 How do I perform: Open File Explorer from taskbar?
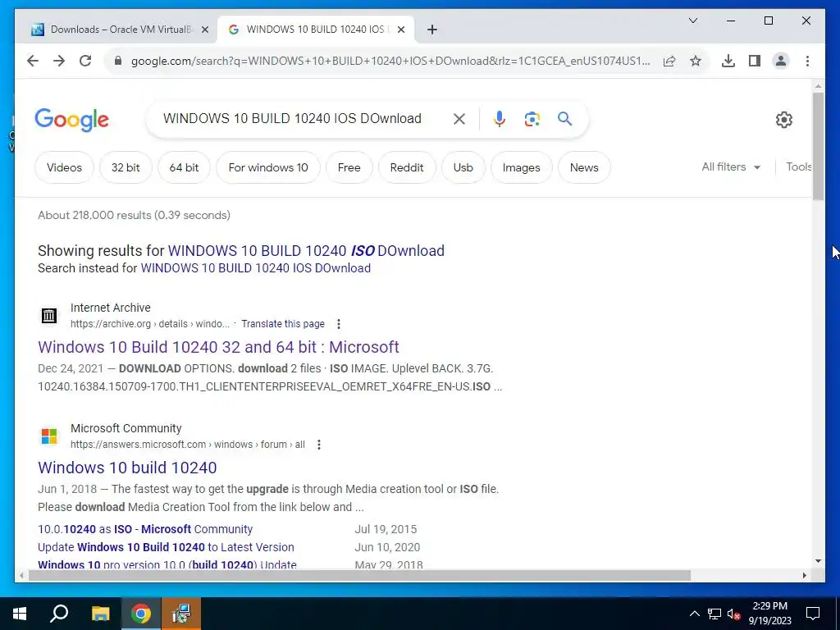point(100,614)
